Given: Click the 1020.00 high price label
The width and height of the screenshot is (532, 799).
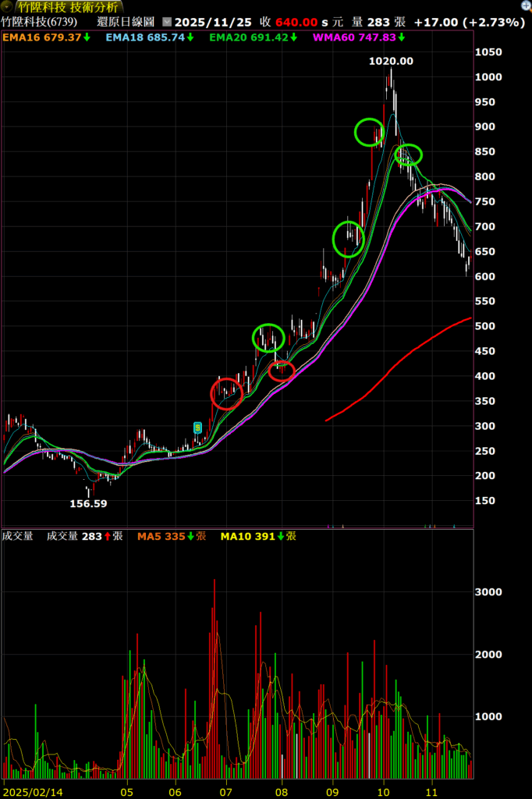Looking at the screenshot, I should pos(392,61).
